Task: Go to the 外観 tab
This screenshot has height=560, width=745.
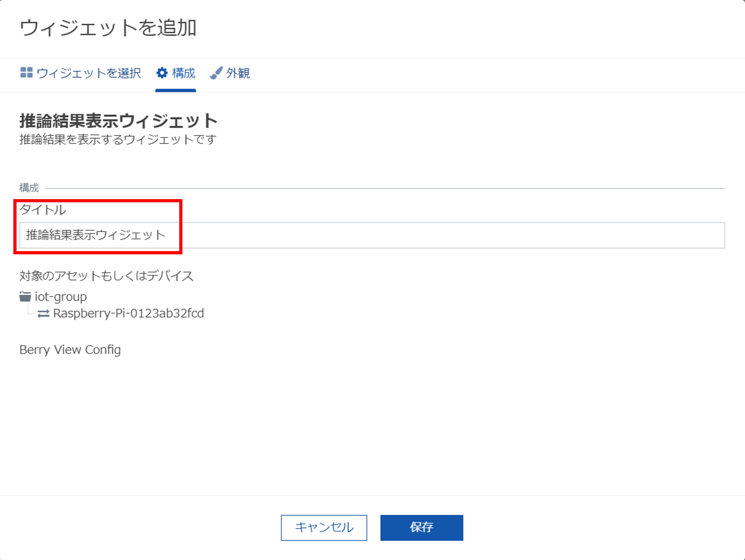Action: (237, 73)
